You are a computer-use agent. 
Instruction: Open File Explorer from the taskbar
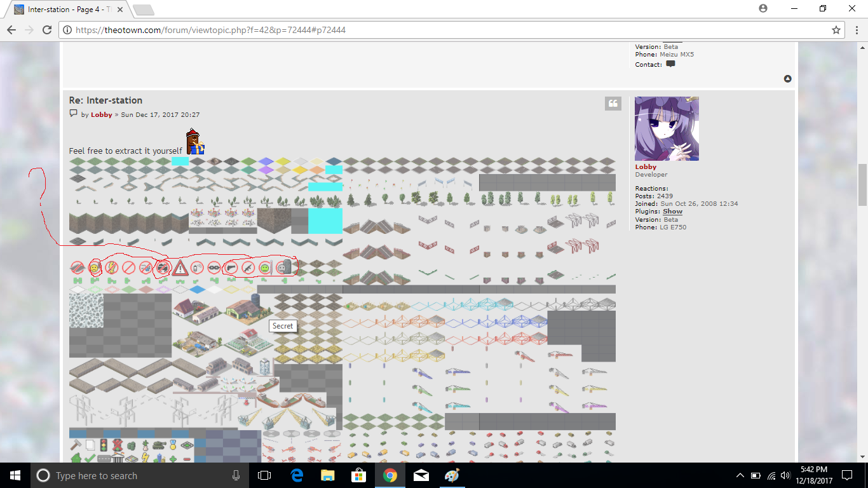pyautogui.click(x=328, y=475)
